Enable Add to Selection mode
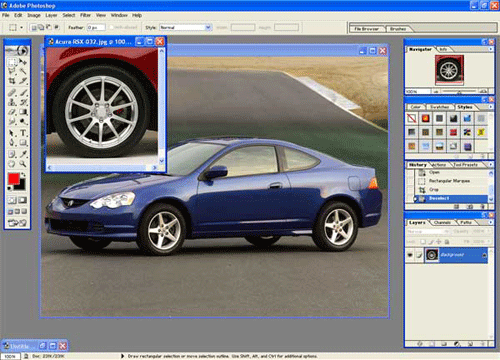The image size is (500, 360). tap(41, 27)
